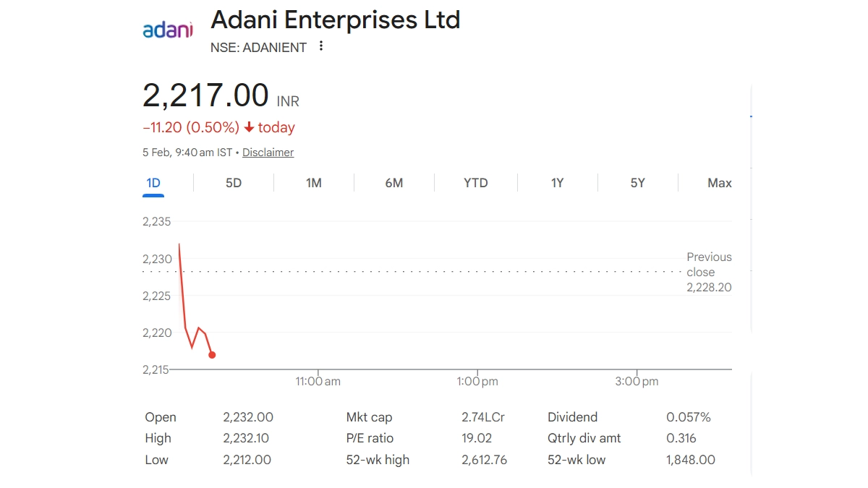Click the Previous close 2,228.20 label

(708, 273)
